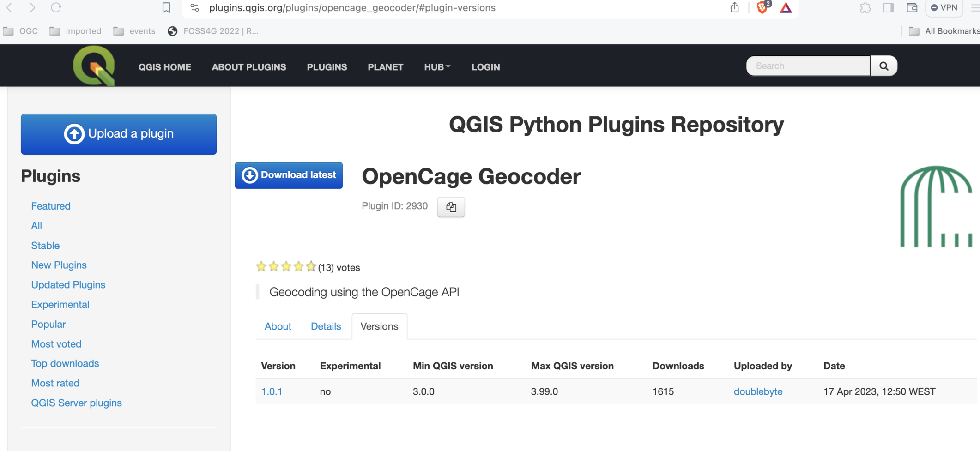Open Experimental plugins link
Image resolution: width=980 pixels, height=451 pixels.
(60, 305)
